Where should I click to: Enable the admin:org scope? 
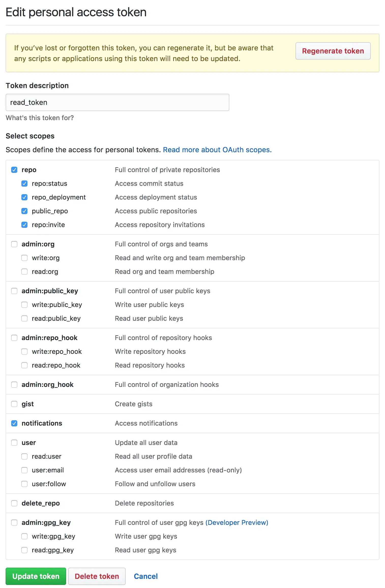pyautogui.click(x=14, y=244)
